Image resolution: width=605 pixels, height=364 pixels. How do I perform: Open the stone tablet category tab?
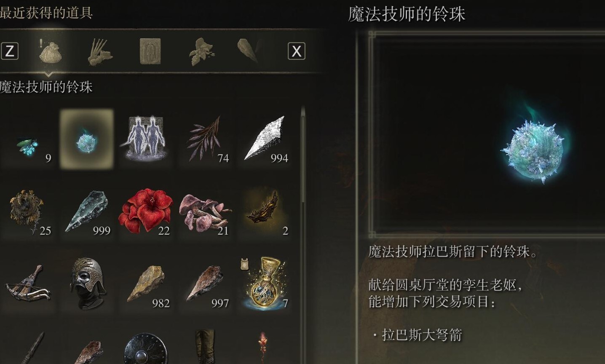click(x=150, y=51)
